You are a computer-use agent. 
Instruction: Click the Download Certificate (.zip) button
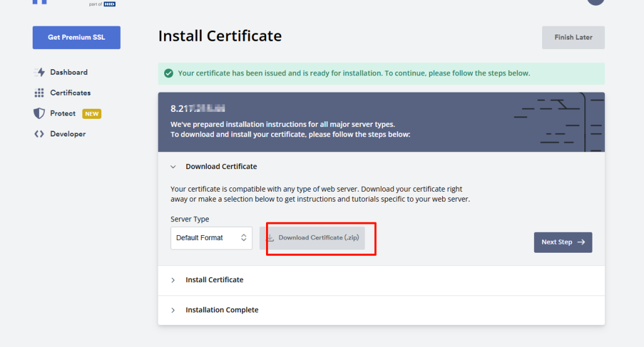[313, 238]
